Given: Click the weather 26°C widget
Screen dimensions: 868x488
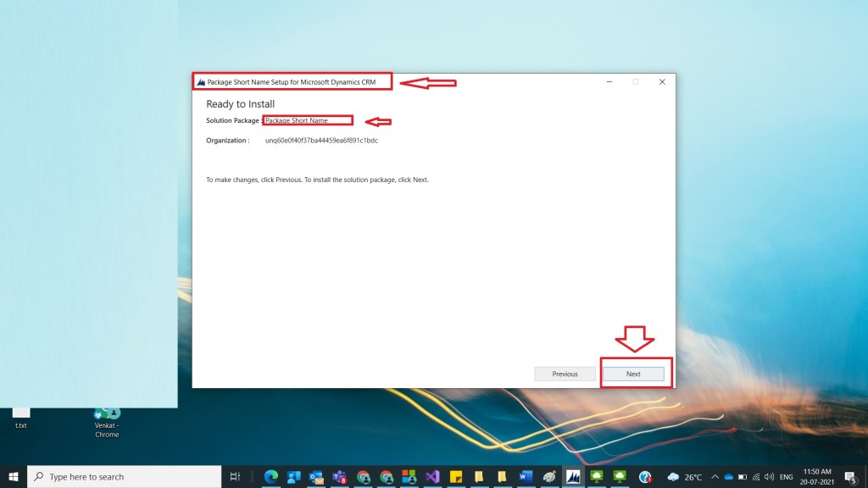Looking at the screenshot, I should (x=685, y=477).
